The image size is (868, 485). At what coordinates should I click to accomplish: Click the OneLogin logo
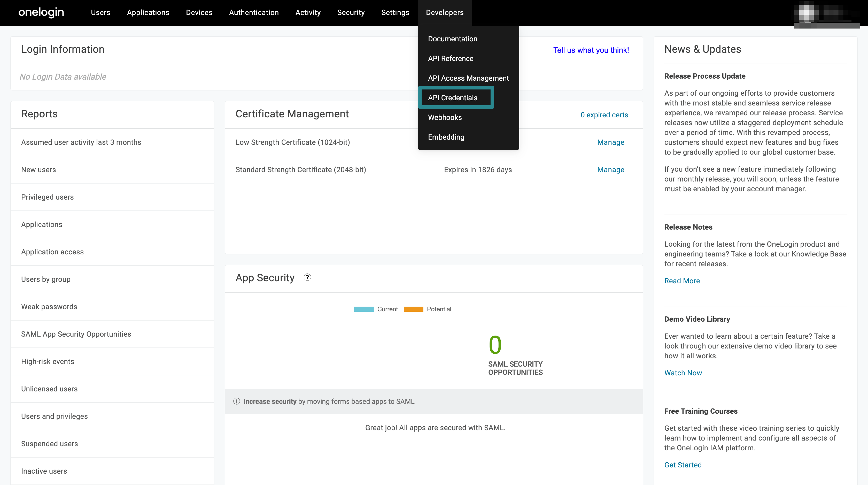coord(41,12)
